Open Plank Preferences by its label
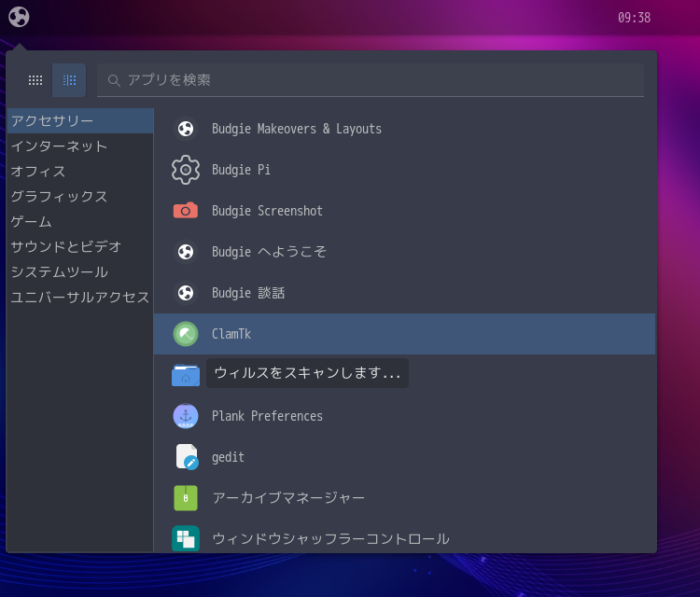 click(267, 416)
